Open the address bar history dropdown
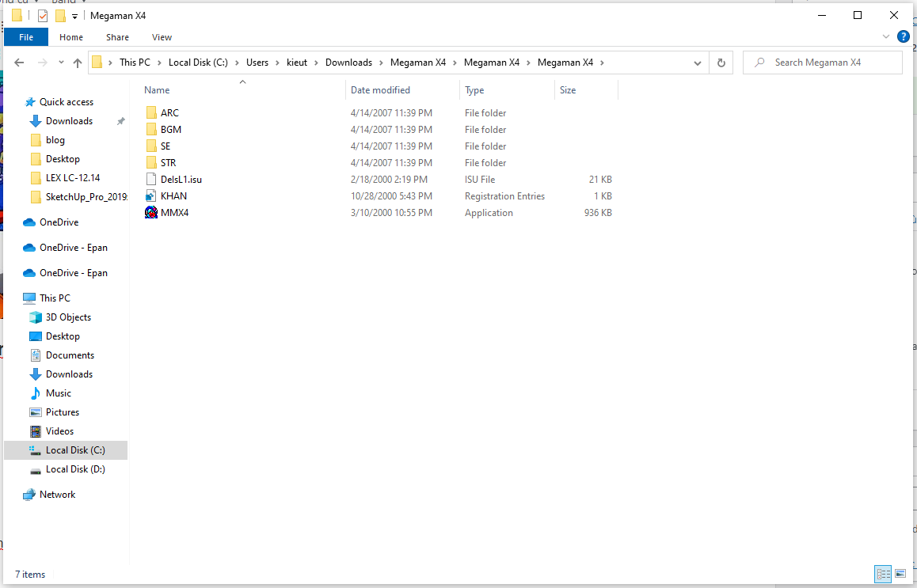This screenshot has width=917, height=588. click(697, 63)
